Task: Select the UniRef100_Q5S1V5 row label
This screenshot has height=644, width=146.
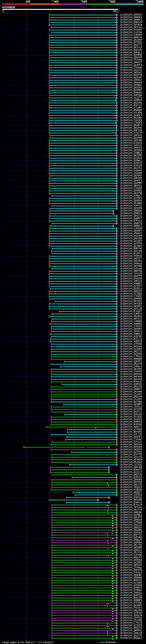Action: (x=131, y=387)
